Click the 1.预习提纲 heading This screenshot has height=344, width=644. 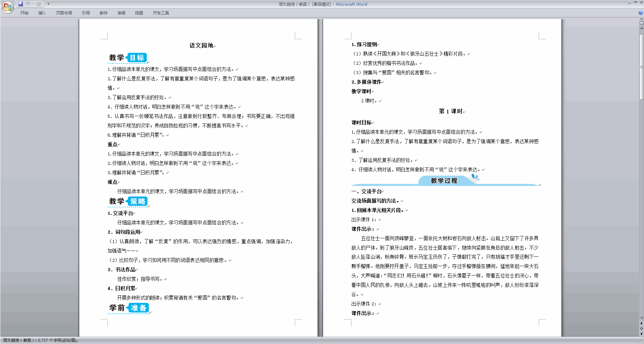364,44
